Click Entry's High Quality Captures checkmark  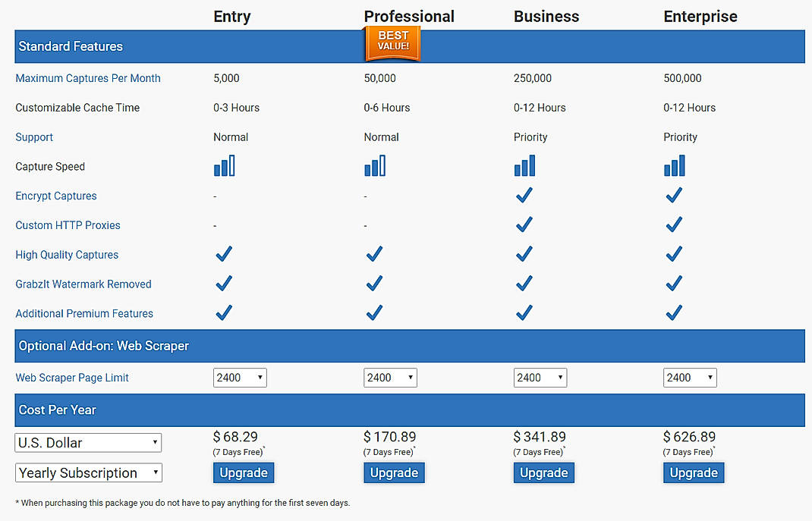pos(223,254)
